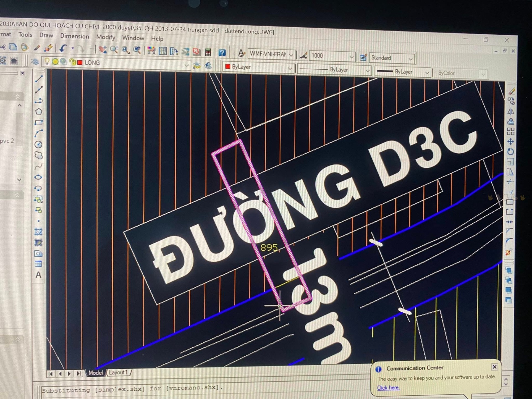The height and width of the screenshot is (399, 532).
Task: Click the red ByLayer color swatch
Action: pos(228,66)
